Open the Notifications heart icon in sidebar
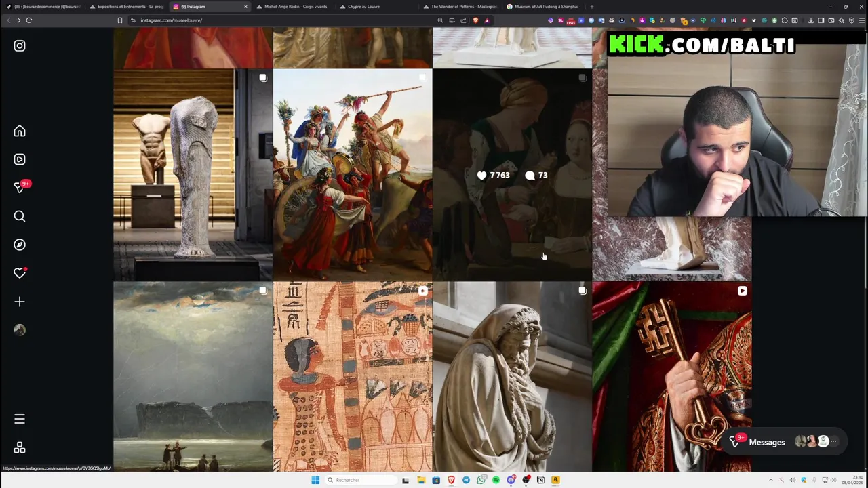 coord(20,273)
